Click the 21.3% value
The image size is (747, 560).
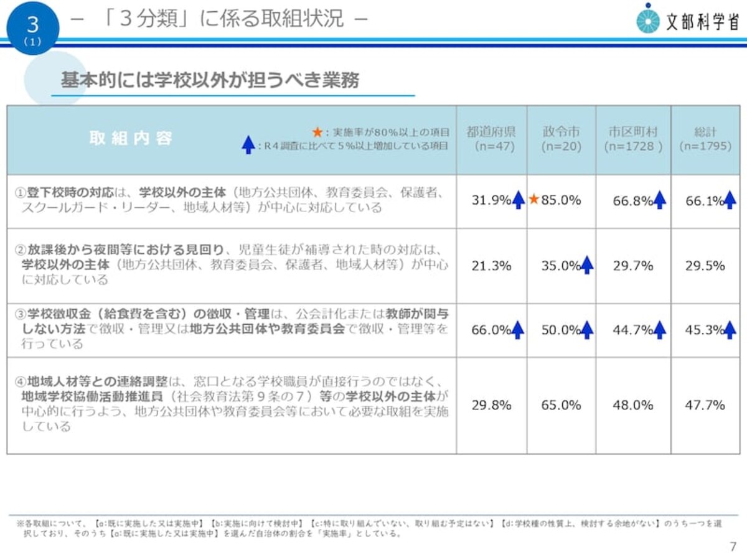coord(491,266)
